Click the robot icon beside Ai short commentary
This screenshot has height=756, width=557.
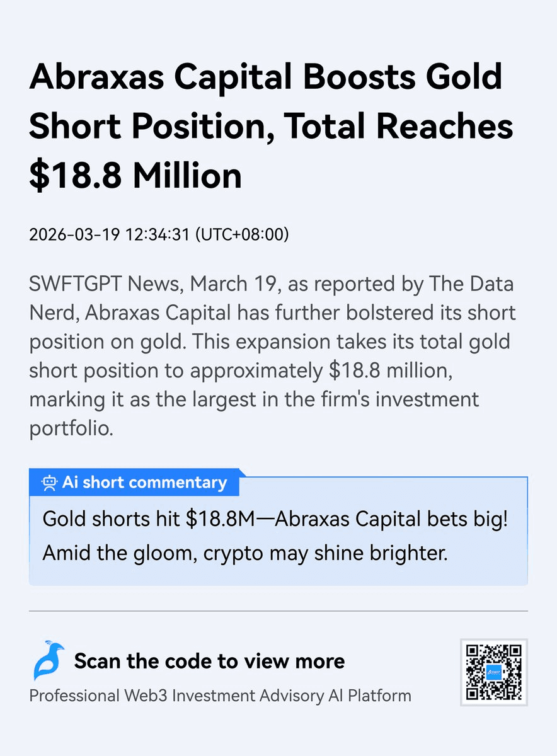click(49, 483)
